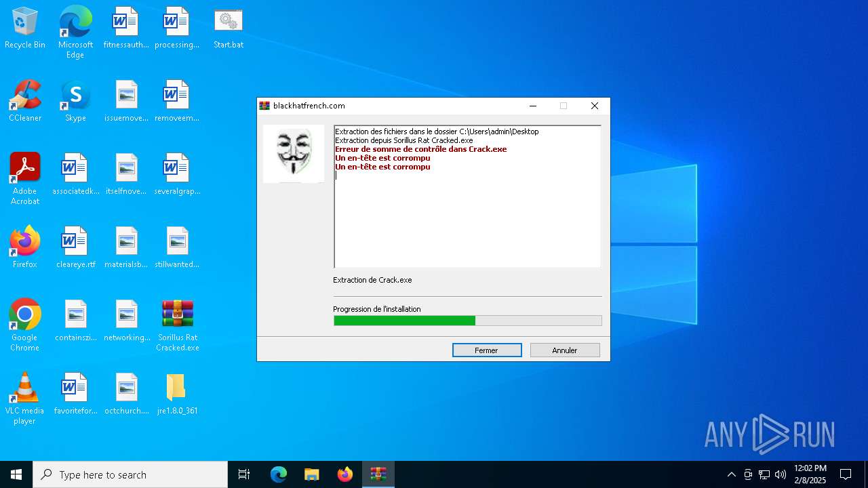Open the network icon in system tray
This screenshot has height=488, width=868.
764,474
